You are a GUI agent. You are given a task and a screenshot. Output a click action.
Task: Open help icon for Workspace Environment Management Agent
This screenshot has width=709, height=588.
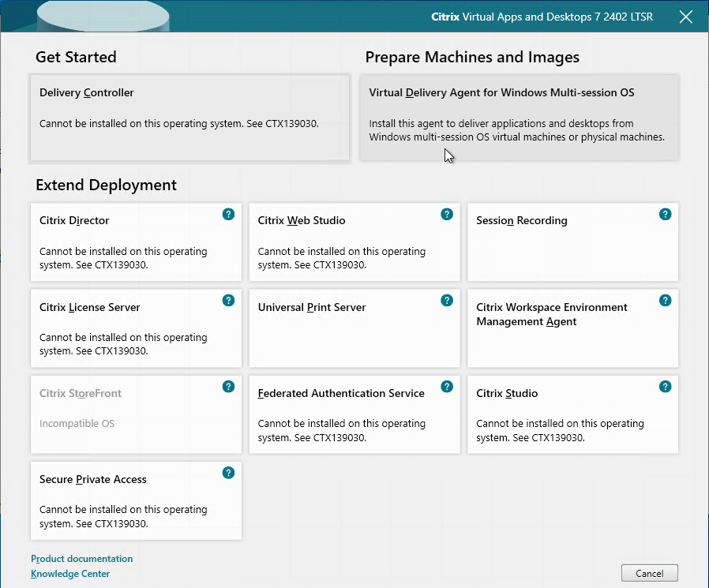(665, 301)
